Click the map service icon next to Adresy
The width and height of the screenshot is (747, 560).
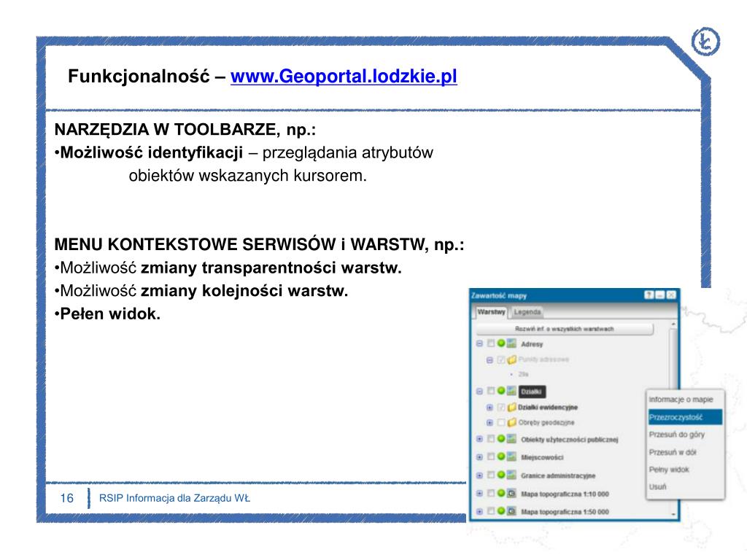click(511, 343)
